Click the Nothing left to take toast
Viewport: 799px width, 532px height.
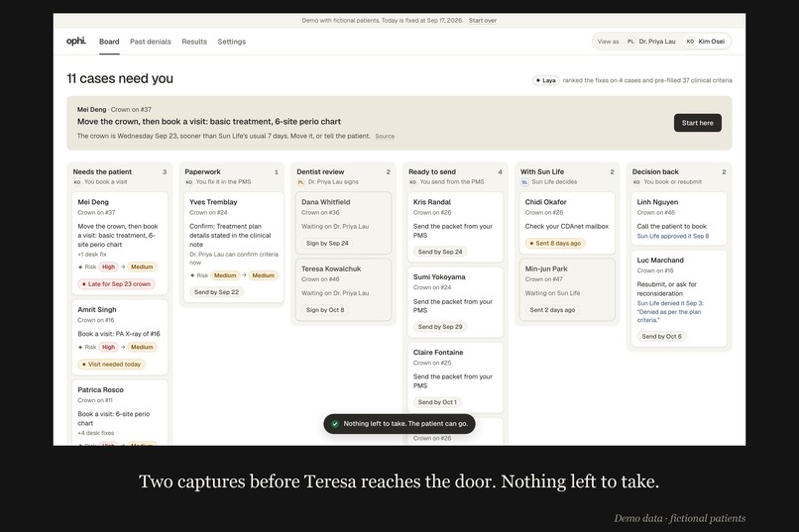399,424
